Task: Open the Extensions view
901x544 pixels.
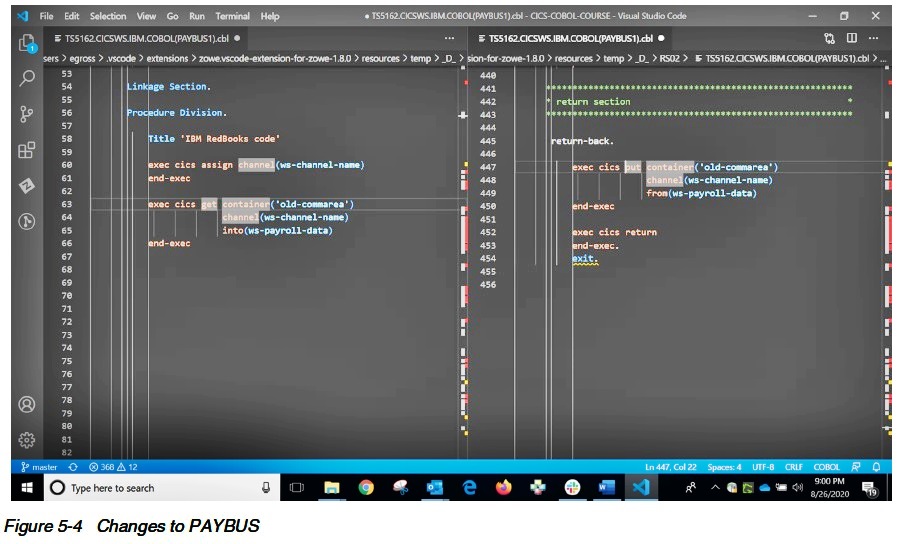Action: (x=27, y=151)
